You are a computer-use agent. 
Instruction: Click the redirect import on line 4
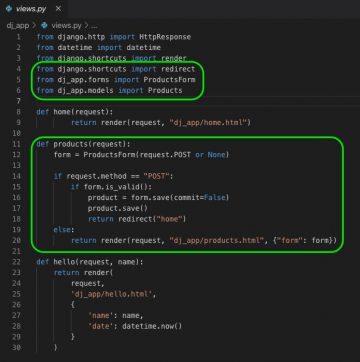coord(178,69)
